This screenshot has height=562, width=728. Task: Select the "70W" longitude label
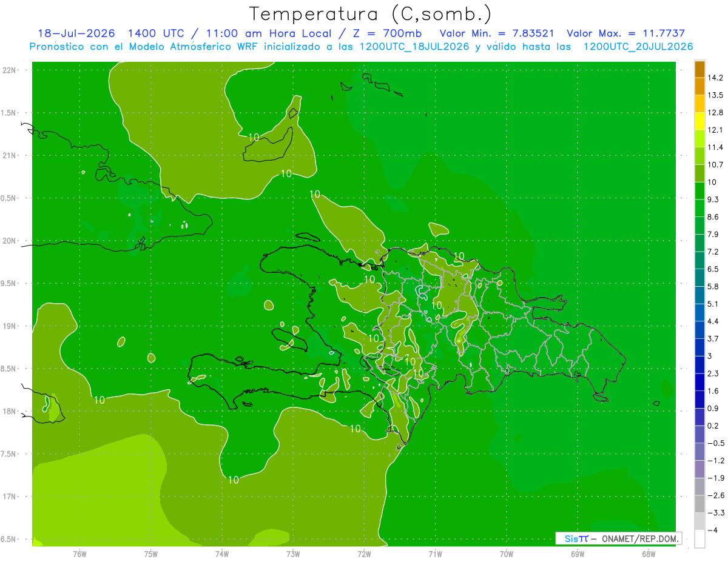tap(507, 554)
